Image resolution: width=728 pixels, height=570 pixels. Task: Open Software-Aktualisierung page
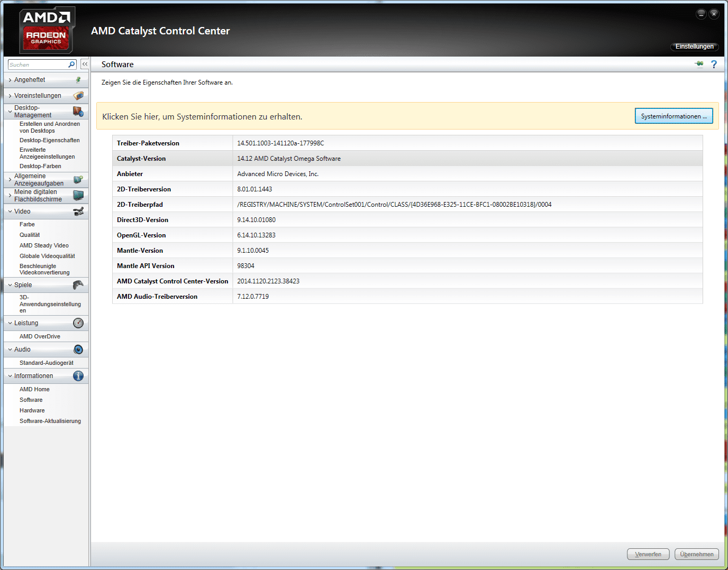click(x=50, y=421)
